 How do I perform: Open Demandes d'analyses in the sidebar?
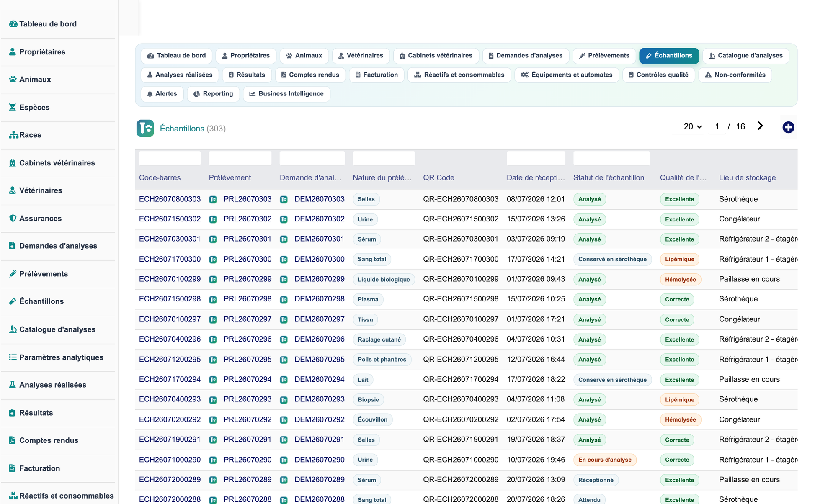click(x=58, y=246)
